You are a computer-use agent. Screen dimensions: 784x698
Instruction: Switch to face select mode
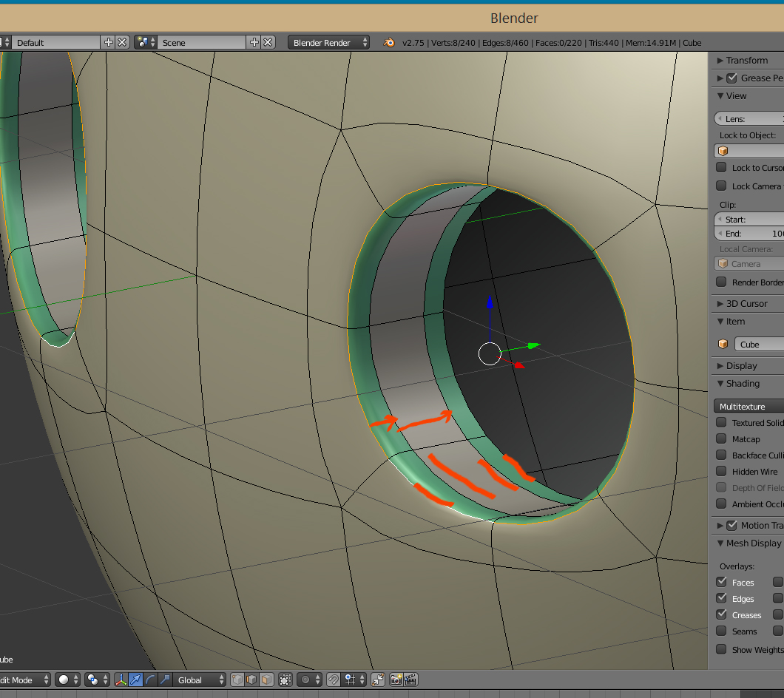266,680
